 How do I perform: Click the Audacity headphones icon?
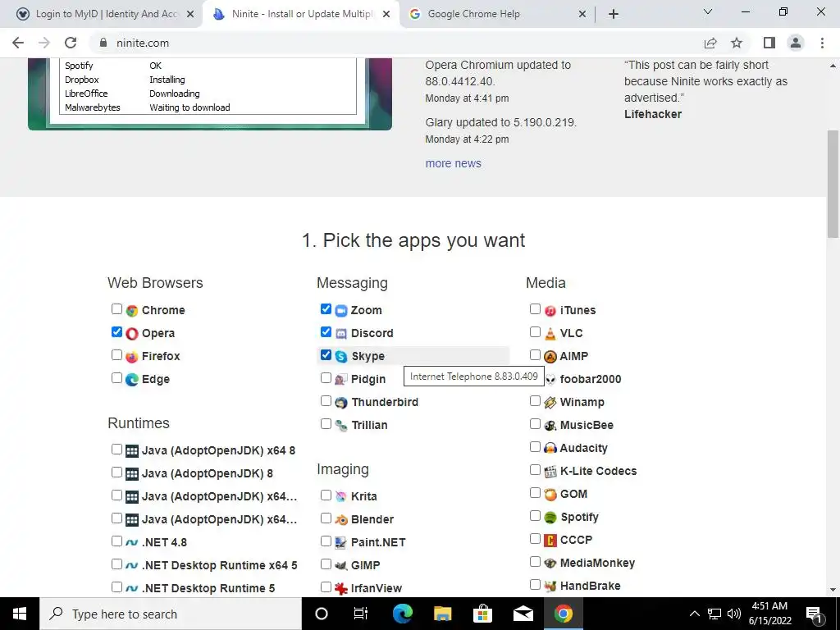[550, 449]
